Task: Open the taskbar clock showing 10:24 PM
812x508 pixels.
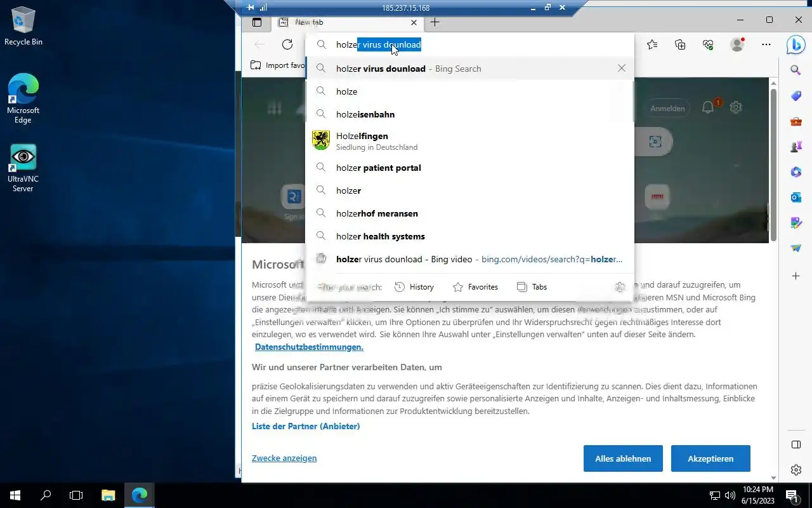Action: [x=757, y=495]
